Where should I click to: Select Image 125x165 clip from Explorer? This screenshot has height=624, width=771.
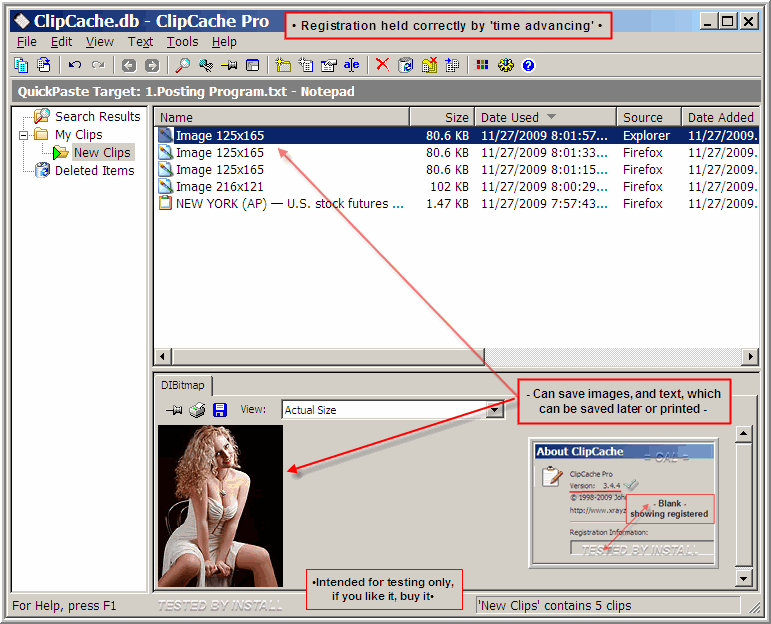pos(457,135)
